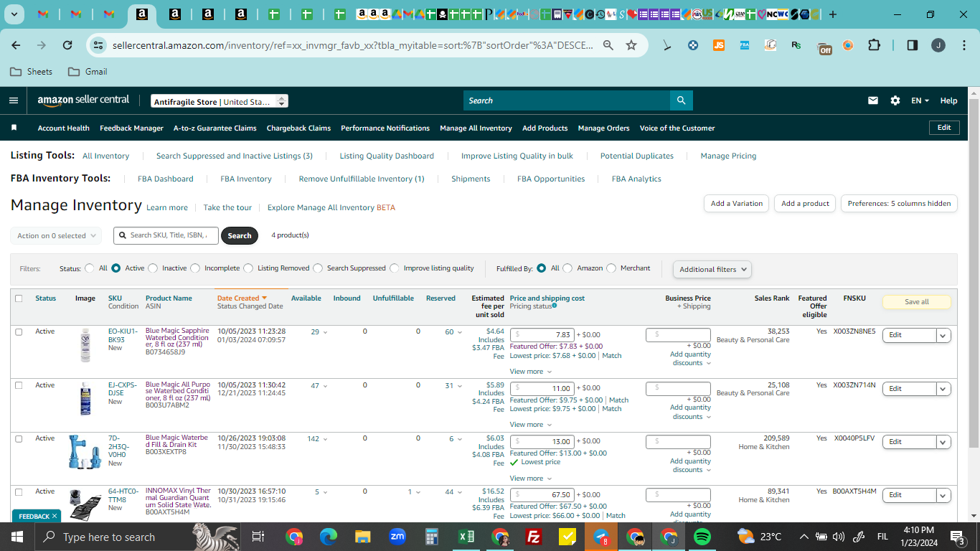Click the SKU, Title, ISBN search field
Image resolution: width=980 pixels, height=551 pixels.
click(166, 235)
